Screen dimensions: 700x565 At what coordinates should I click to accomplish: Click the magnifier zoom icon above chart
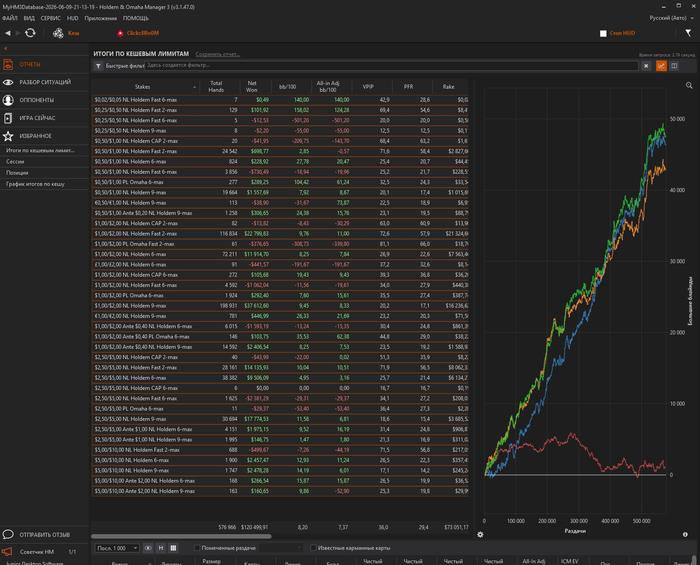(689, 85)
